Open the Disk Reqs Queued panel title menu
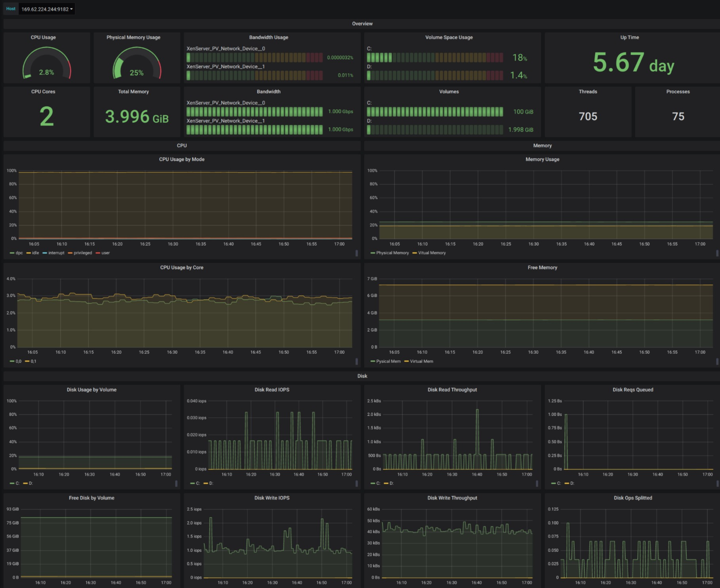The width and height of the screenshot is (720, 588). tap(632, 390)
